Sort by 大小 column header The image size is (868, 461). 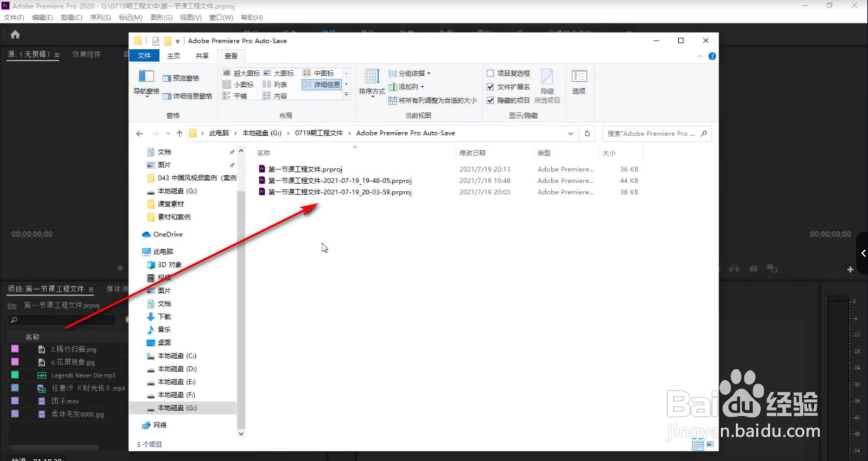[x=609, y=153]
